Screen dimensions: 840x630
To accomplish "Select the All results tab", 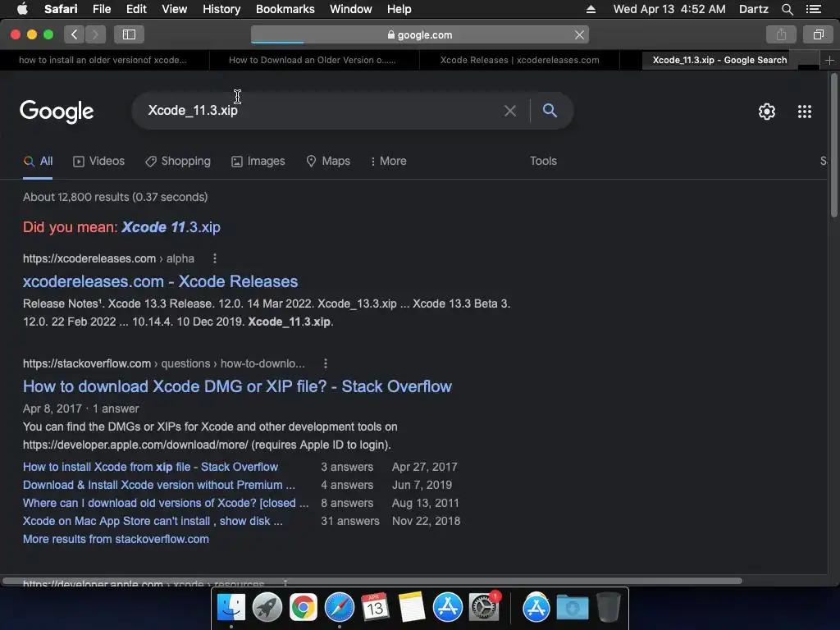I will point(38,162).
